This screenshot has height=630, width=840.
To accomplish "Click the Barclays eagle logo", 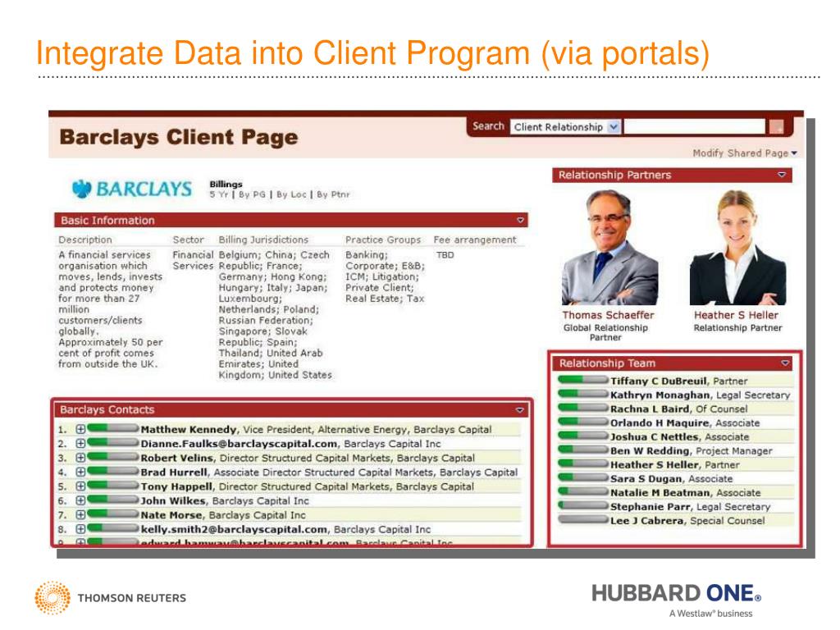I will coord(81,189).
